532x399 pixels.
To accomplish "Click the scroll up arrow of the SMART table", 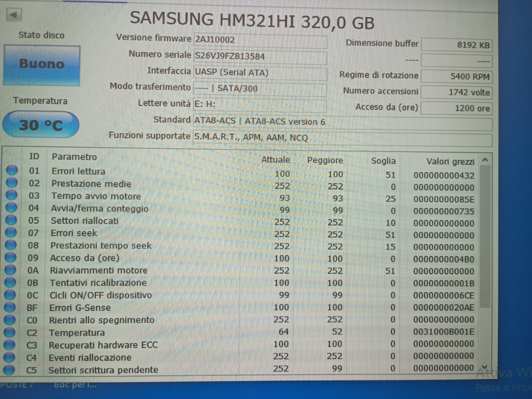I will click(x=485, y=160).
